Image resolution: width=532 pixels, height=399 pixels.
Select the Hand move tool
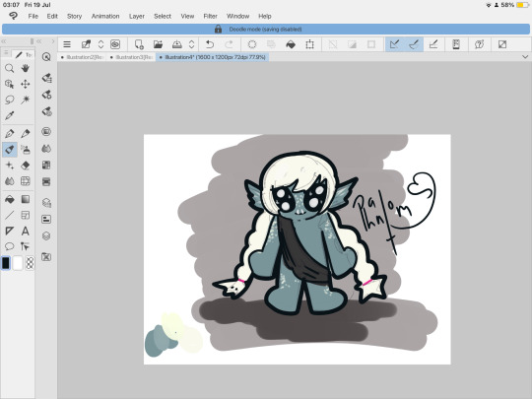[x=25, y=68]
